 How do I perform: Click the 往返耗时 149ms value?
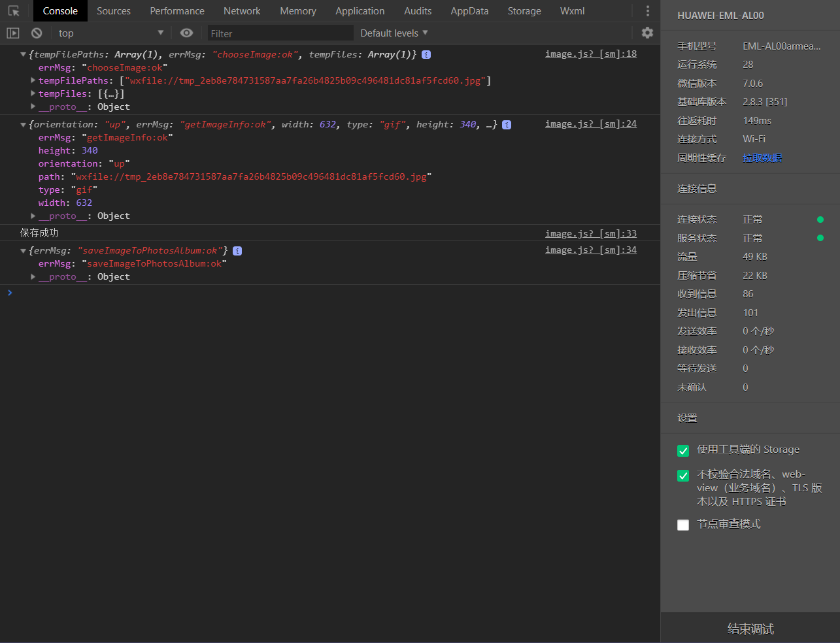757,121
